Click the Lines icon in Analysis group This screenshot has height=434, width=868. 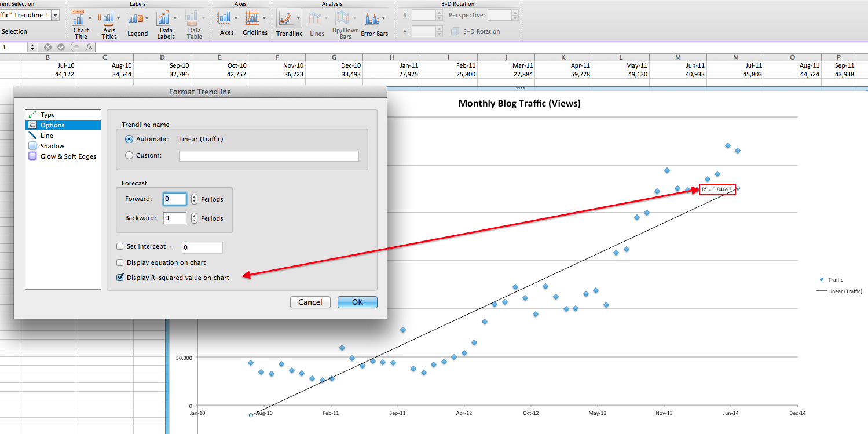pos(314,19)
